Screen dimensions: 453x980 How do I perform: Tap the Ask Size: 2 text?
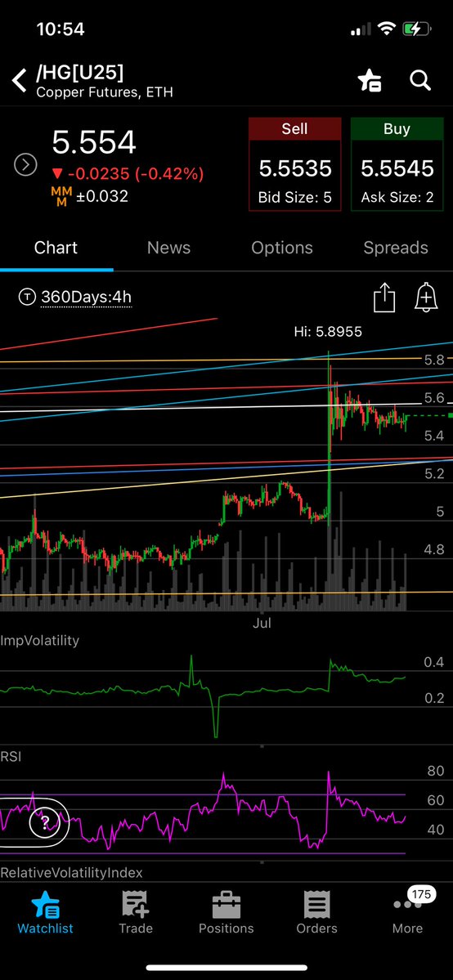pyautogui.click(x=397, y=198)
